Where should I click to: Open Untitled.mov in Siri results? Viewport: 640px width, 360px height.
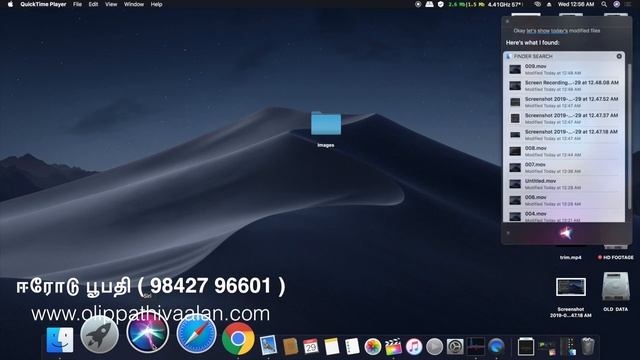[564, 184]
